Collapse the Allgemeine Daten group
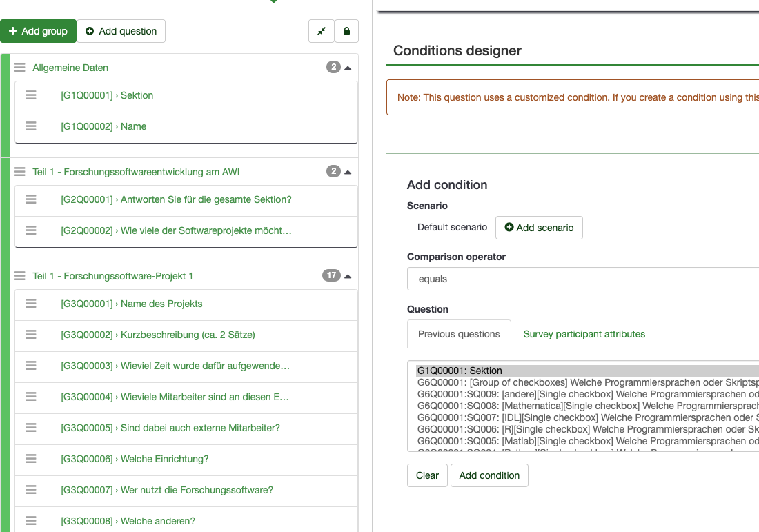This screenshot has height=532, width=759. click(348, 68)
